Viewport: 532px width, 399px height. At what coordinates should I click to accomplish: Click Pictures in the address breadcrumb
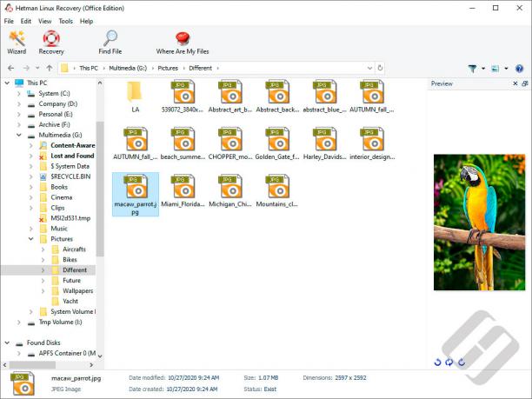(x=168, y=68)
